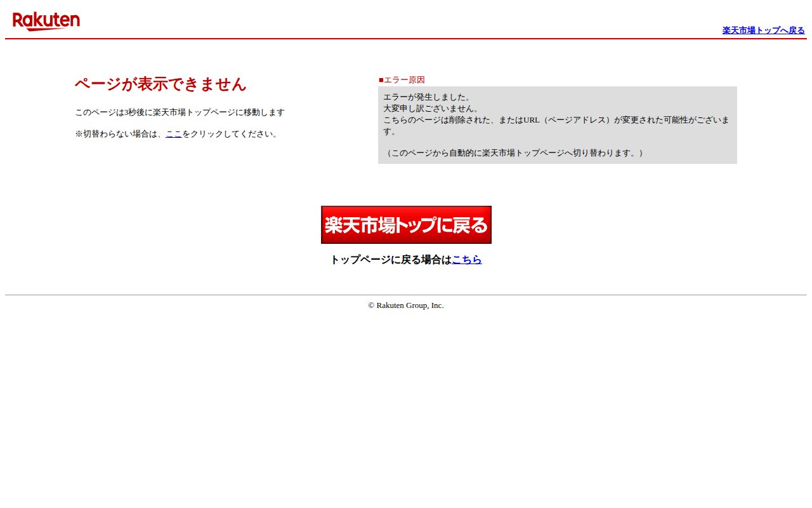The image size is (812, 508).
Task: Select the ページが表示できません heading
Action: click(160, 84)
